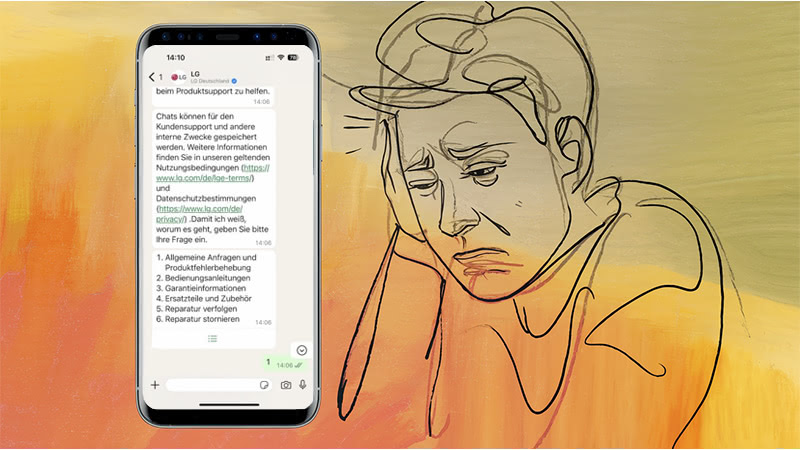The image size is (800, 450).
Task: Tap '2. Bedienungsanleitungen' in the list
Action: [x=203, y=278]
